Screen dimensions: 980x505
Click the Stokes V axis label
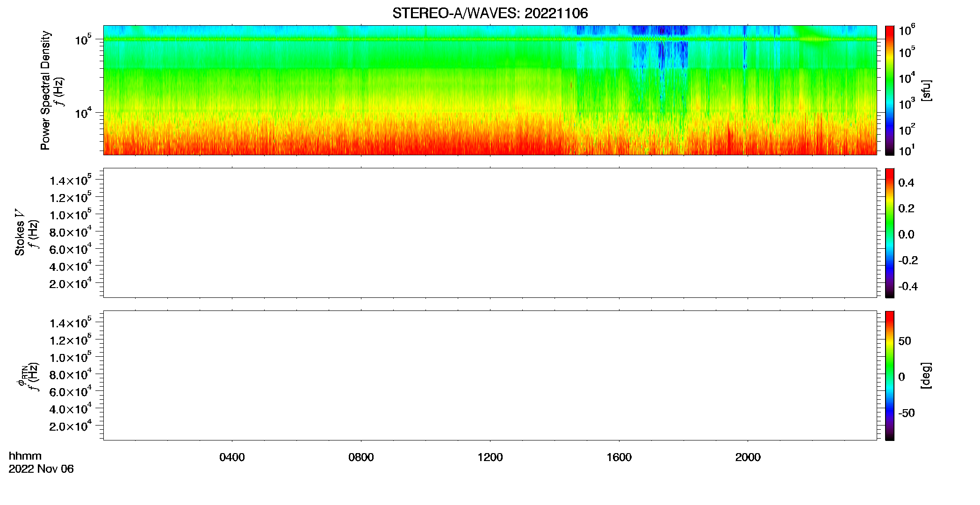(20, 232)
